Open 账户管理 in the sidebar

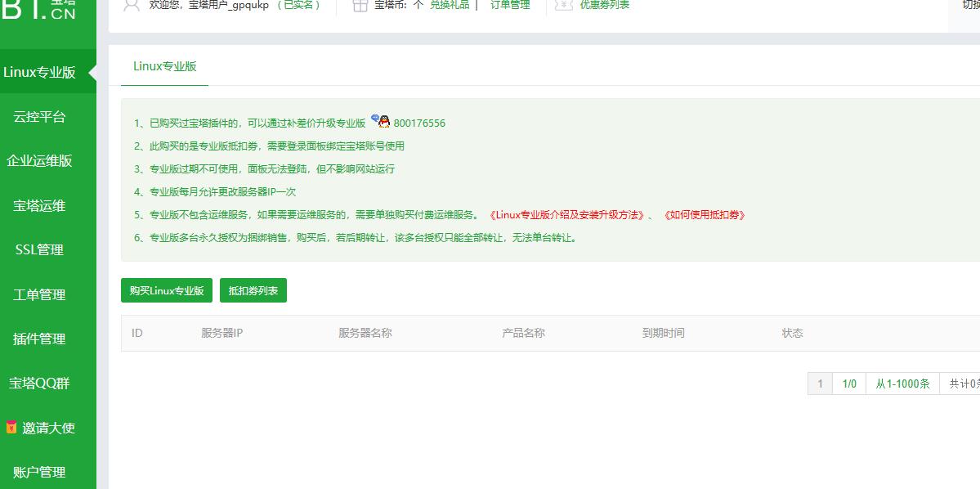tap(39, 472)
